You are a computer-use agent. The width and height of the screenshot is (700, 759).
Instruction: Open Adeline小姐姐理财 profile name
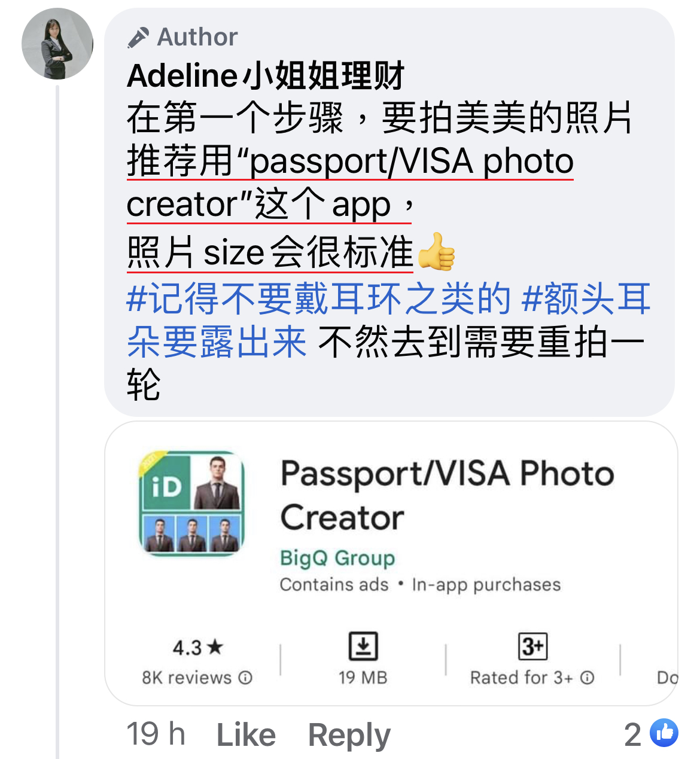coord(266,76)
